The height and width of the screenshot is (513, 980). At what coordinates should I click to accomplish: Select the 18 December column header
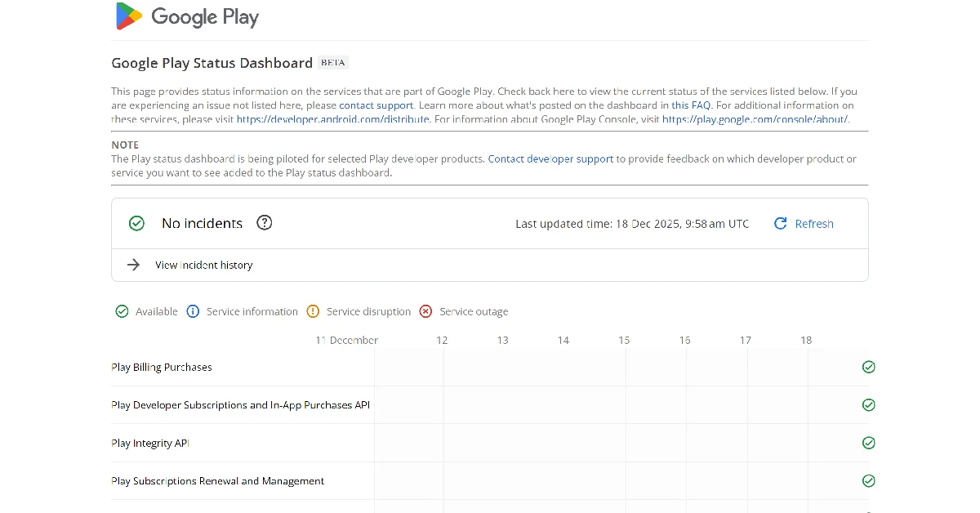(806, 339)
